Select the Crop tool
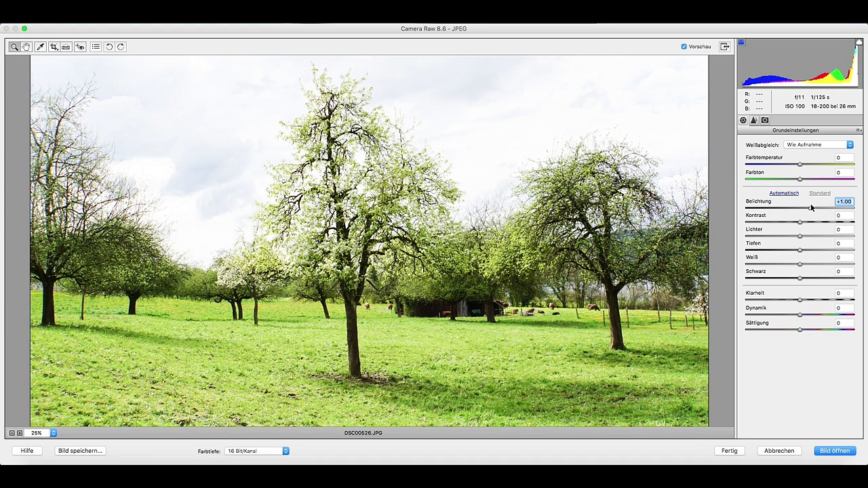868x488 pixels. [54, 47]
